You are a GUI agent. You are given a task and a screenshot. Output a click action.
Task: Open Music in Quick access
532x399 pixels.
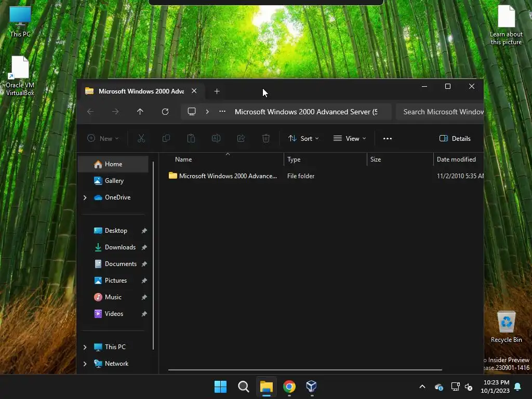click(113, 297)
